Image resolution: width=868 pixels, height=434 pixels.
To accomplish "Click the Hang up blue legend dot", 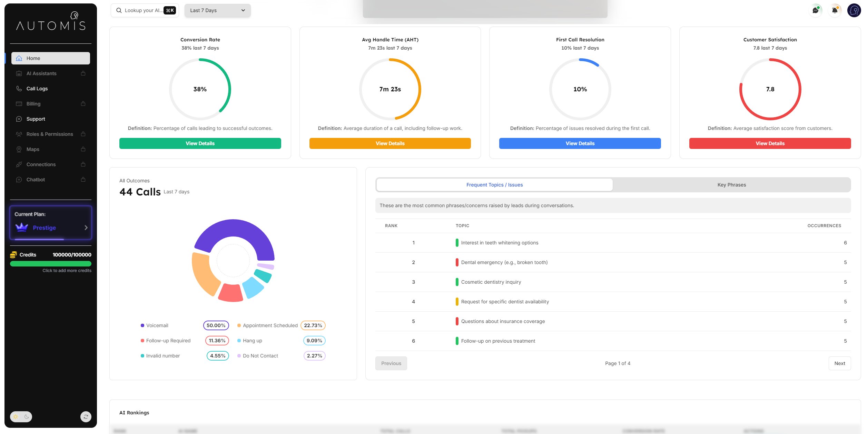I will [239, 341].
